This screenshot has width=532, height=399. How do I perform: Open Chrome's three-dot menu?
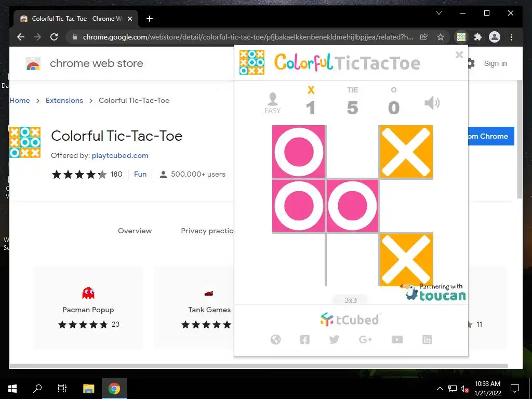pos(511,37)
